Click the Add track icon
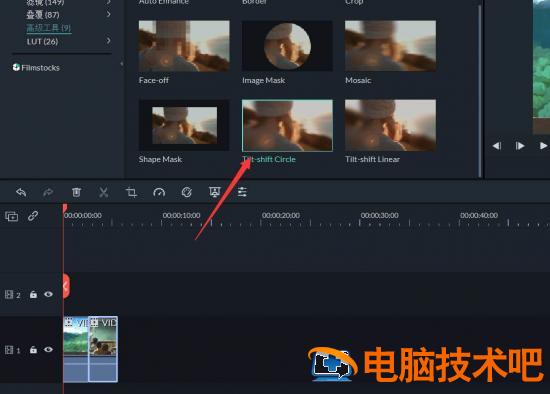Viewport: 550px width, 394px height. pyautogui.click(x=12, y=216)
